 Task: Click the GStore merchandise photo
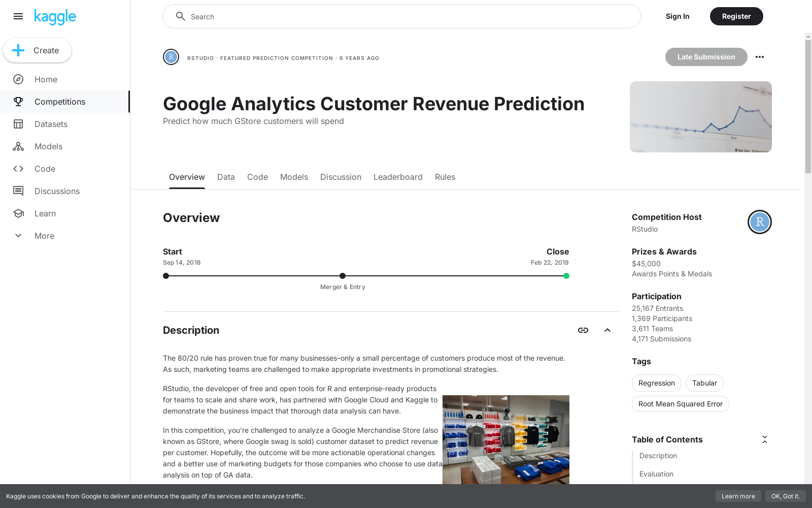tap(506, 439)
